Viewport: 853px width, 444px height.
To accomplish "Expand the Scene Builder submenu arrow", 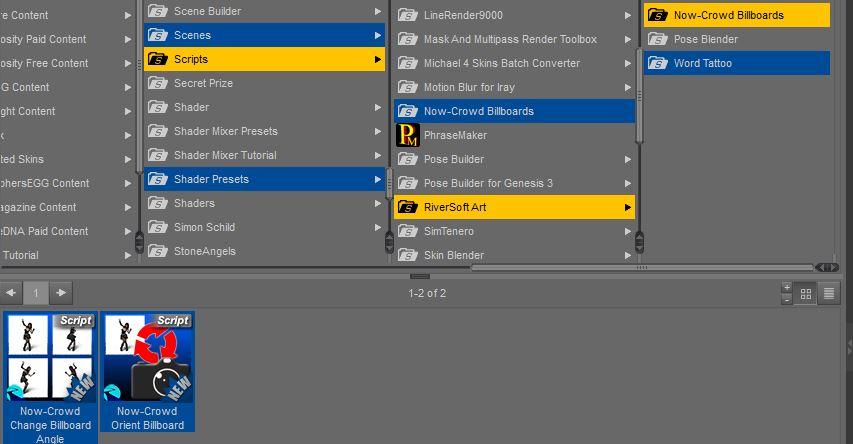I will [378, 11].
